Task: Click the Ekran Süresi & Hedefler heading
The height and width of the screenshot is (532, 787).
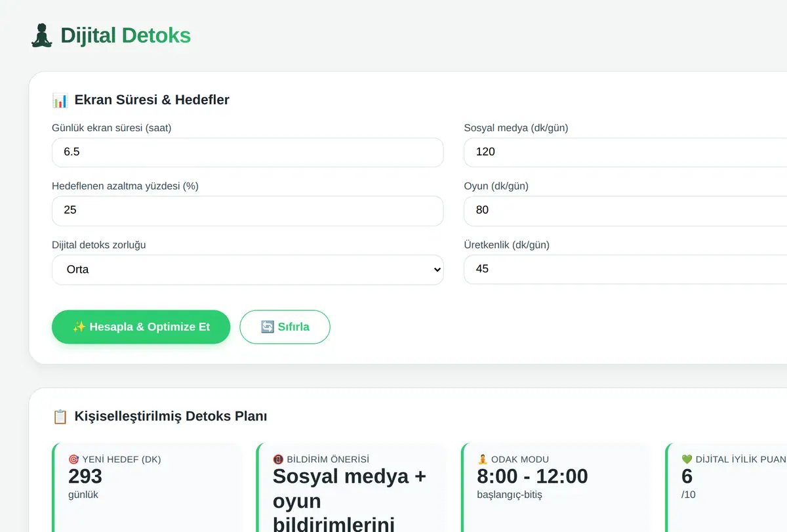Action: click(x=152, y=100)
